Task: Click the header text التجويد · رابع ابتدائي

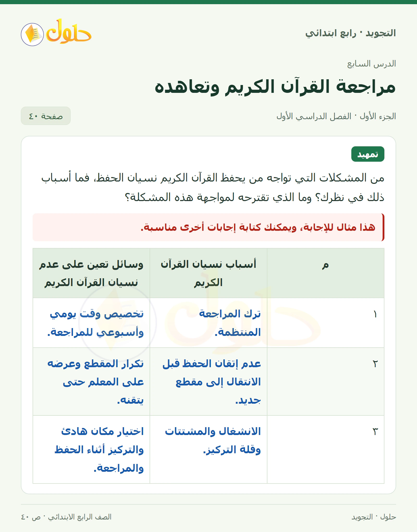Action: (x=351, y=33)
